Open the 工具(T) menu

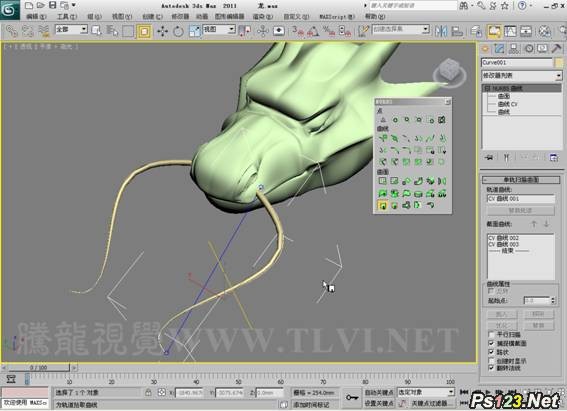(67, 17)
